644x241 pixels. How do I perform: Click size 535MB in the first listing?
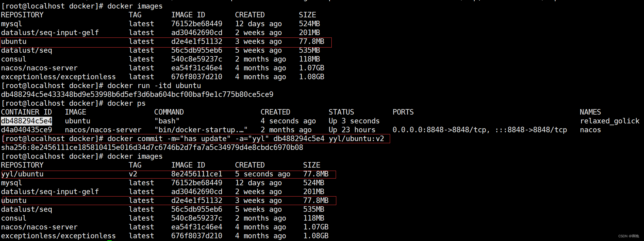309,50
